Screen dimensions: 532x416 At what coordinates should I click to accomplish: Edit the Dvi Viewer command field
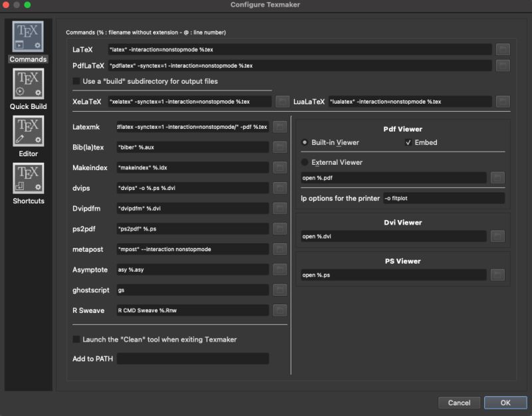point(394,237)
